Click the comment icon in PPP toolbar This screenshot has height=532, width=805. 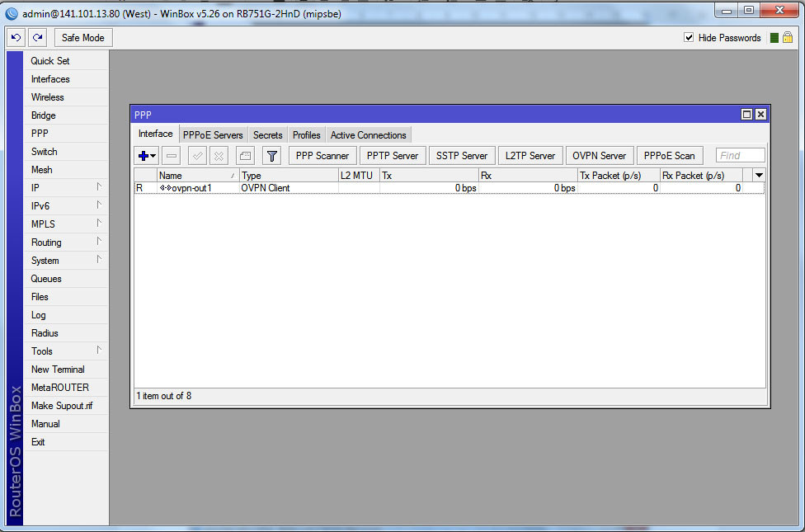[245, 156]
